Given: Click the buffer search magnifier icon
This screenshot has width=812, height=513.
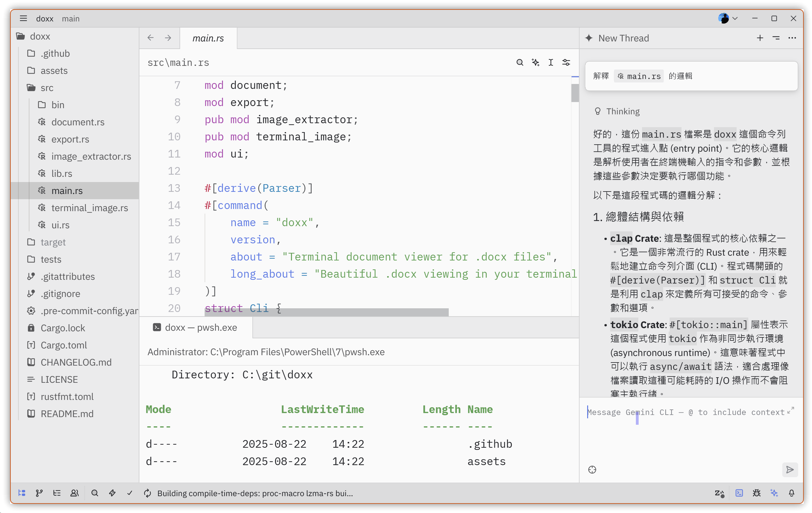Looking at the screenshot, I should coord(520,63).
